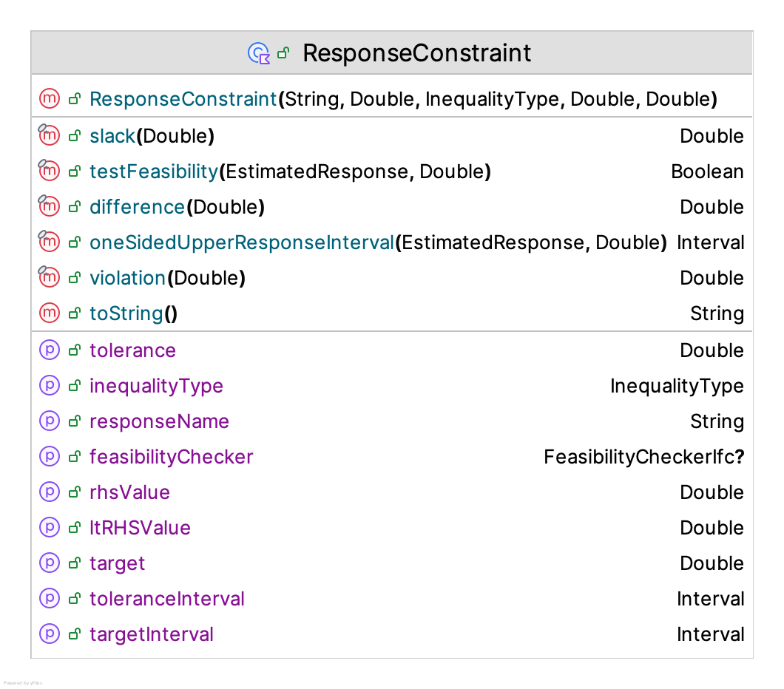Click the String return type of toString
Screen dimensions: 784x689
point(717,313)
